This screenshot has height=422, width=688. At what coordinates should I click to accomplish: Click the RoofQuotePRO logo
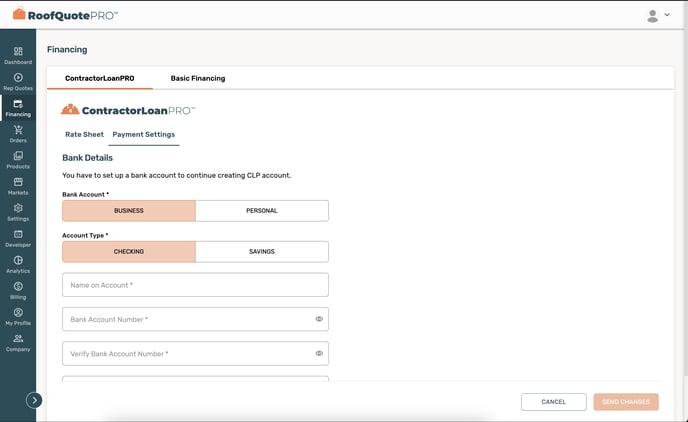point(65,15)
